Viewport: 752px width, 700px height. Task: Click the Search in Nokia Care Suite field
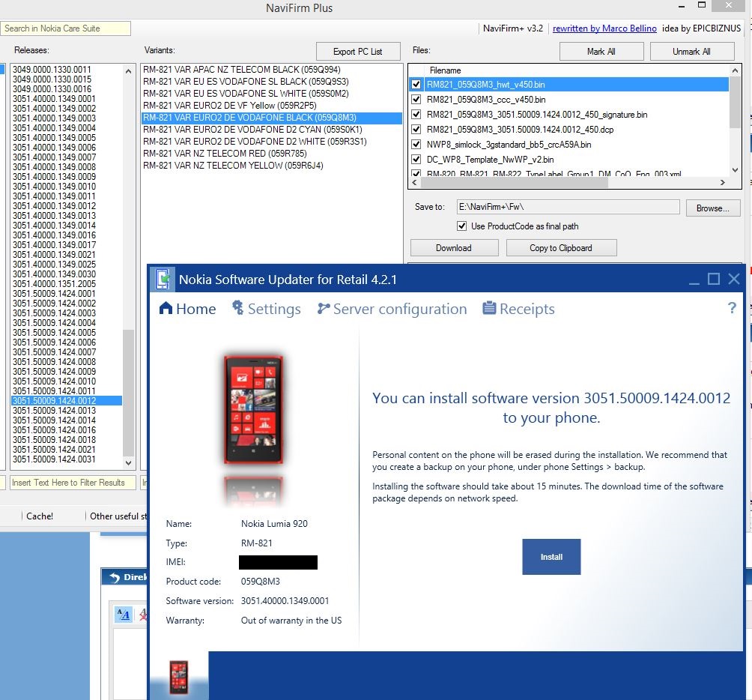click(x=65, y=28)
